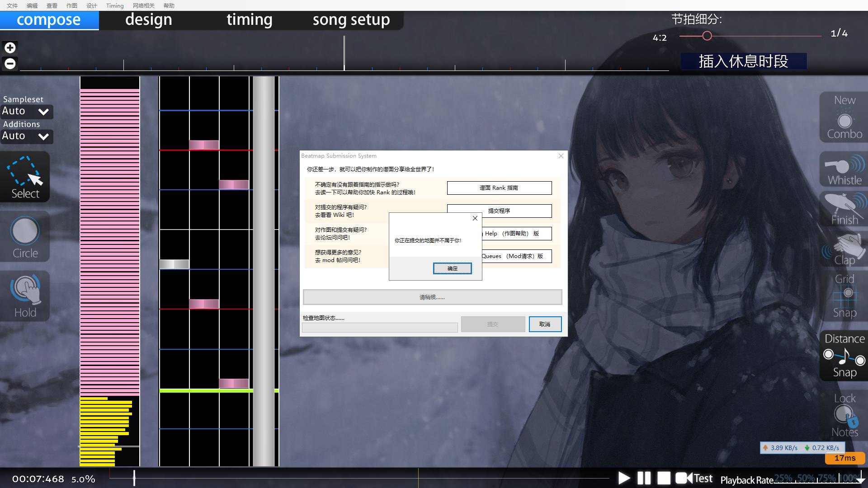Open the 设计 menu

tap(92, 5)
